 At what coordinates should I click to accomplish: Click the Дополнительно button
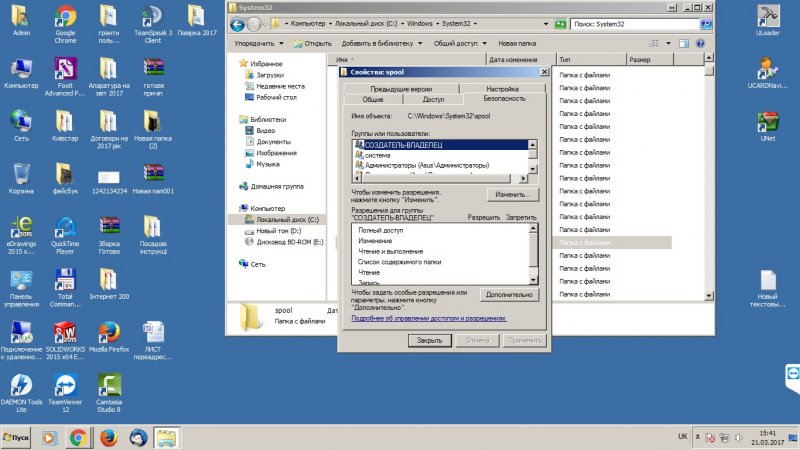[509, 295]
